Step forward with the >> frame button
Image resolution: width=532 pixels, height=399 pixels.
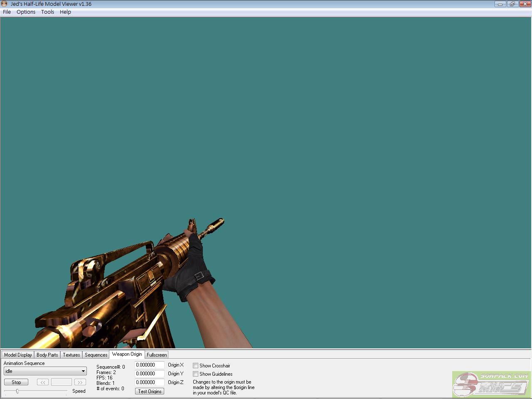pos(80,382)
